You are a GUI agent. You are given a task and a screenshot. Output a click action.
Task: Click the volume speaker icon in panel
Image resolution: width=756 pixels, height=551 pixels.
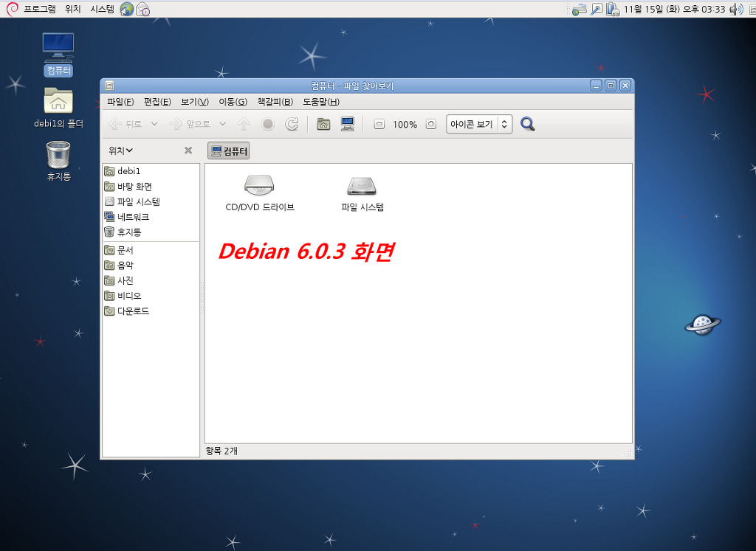pos(735,9)
